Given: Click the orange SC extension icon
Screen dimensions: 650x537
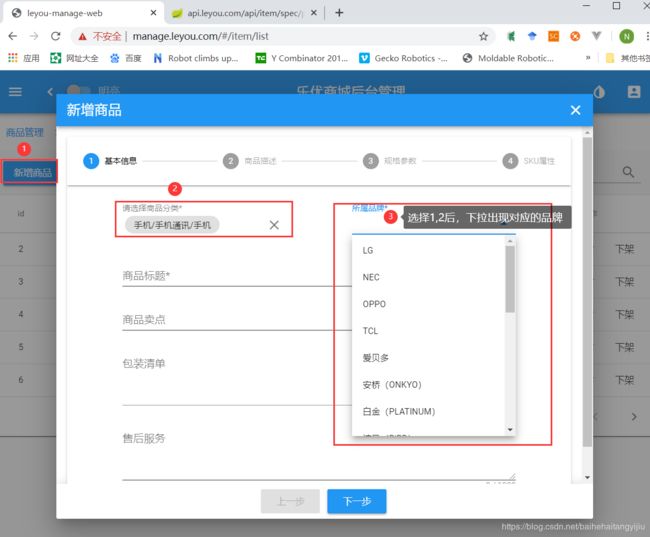Looking at the screenshot, I should point(553,36).
